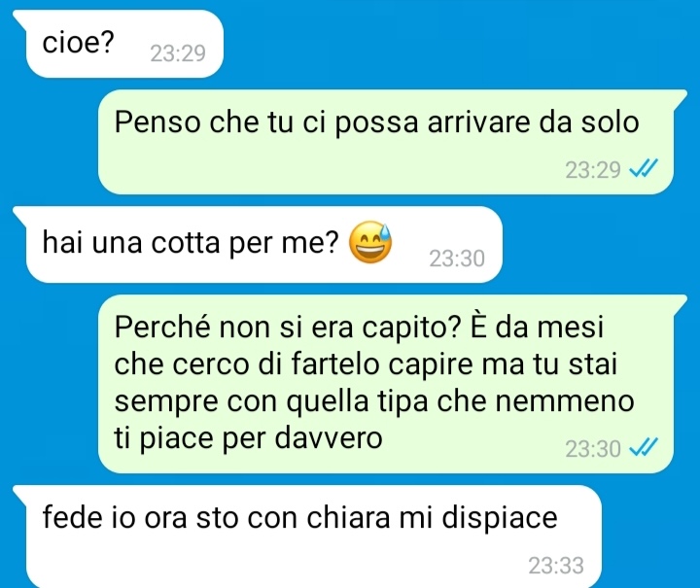This screenshot has height=588, width=700.
Task: Select "fede io ora sto con chiara" message
Action: [307, 536]
